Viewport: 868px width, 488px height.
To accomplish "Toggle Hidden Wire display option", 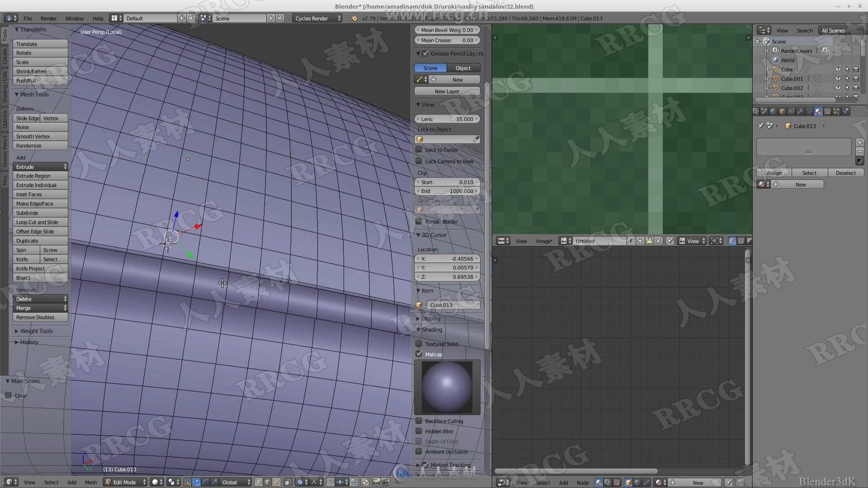I will coord(419,431).
